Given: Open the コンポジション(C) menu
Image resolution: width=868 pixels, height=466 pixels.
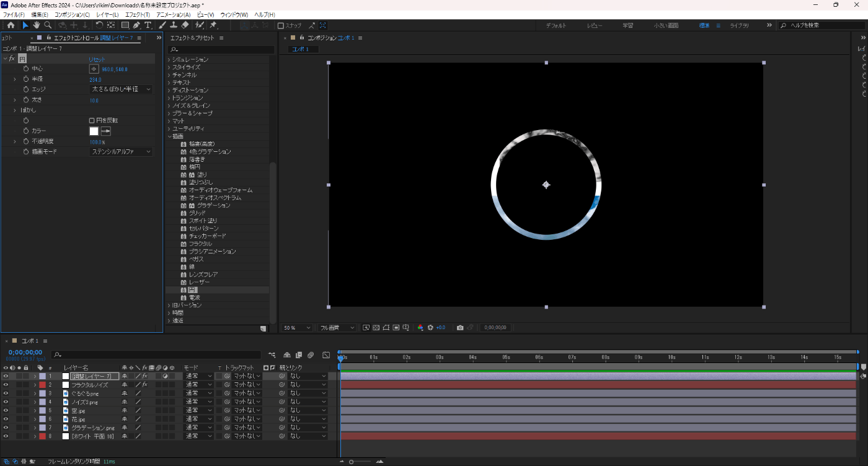Looking at the screenshot, I should point(72,14).
